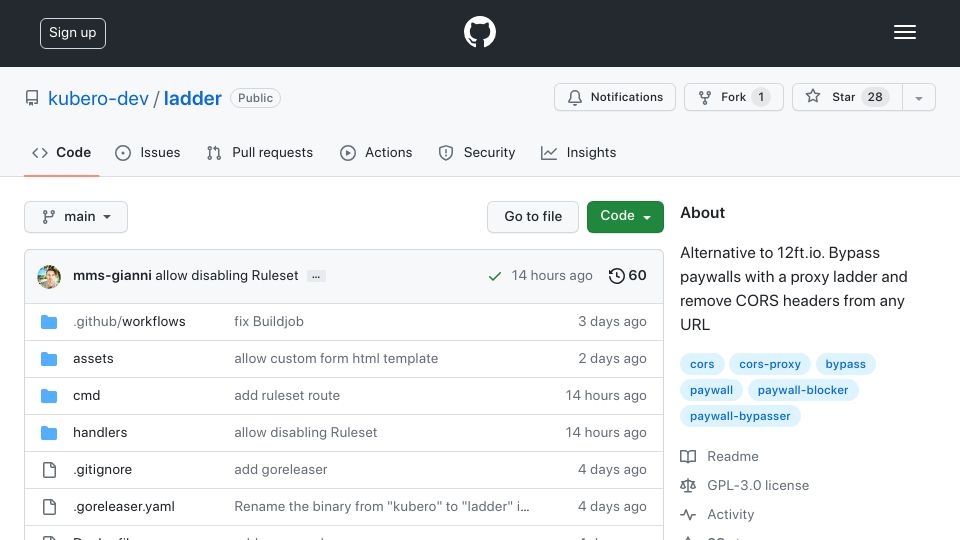Image resolution: width=960 pixels, height=540 pixels.
Task: Click the handlers folder icon
Action: [x=49, y=433]
